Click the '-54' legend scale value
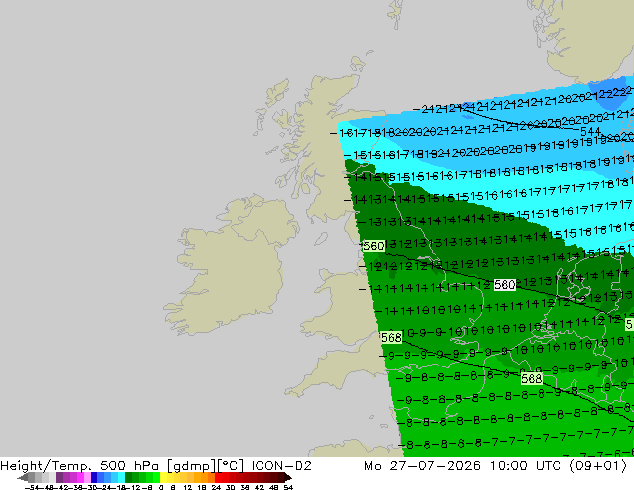The image size is (634, 490). 32,487
